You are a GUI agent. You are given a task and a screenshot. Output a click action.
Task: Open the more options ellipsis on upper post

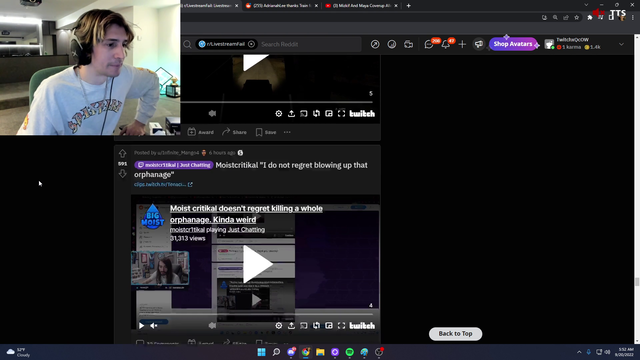click(x=287, y=132)
